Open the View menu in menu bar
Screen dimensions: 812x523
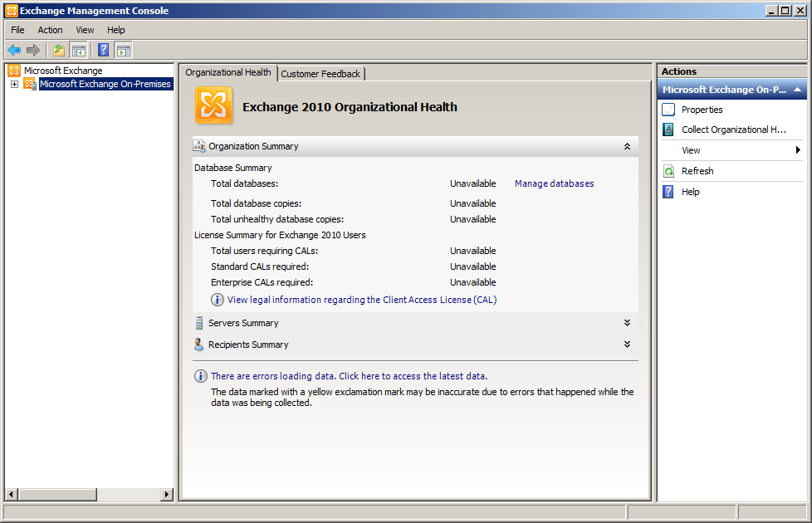click(85, 30)
